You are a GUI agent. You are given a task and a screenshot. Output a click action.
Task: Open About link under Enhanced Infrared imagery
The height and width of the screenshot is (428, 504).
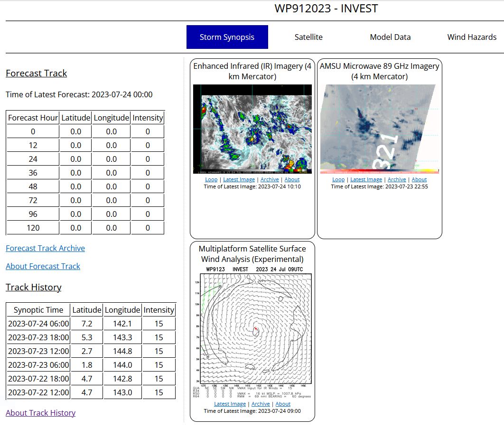292,179
